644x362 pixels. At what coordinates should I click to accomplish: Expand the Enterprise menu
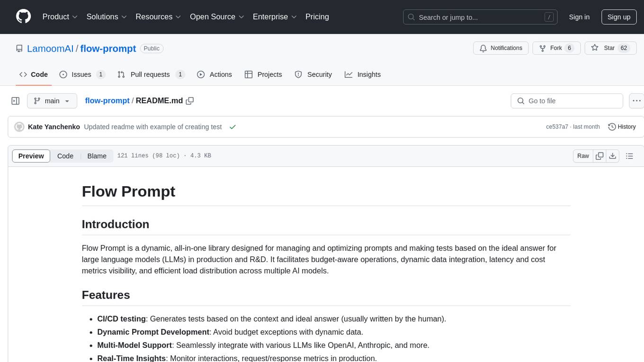click(x=275, y=17)
